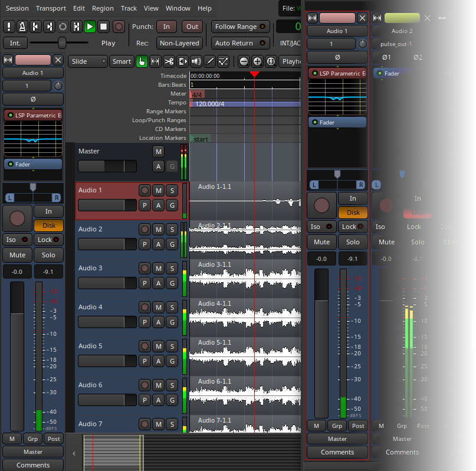This screenshot has height=471, width=476.
Task: Mute the Audio 1 track
Action: click(x=157, y=190)
